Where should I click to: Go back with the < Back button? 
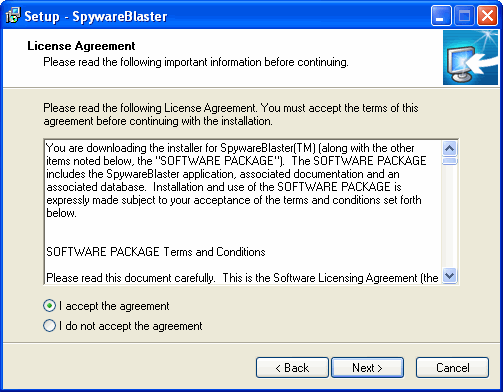pyautogui.click(x=292, y=368)
